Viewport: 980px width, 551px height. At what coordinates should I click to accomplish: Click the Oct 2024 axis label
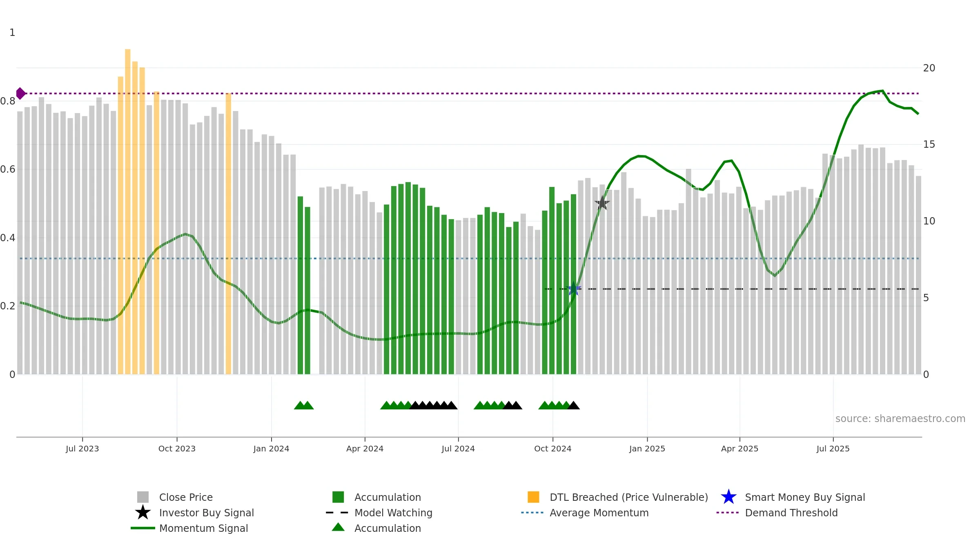point(553,449)
